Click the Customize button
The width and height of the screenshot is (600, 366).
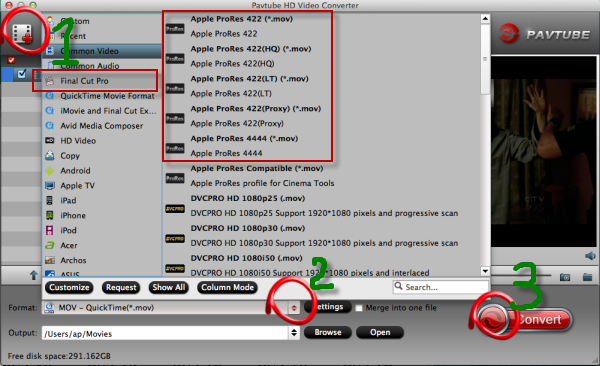click(x=69, y=287)
